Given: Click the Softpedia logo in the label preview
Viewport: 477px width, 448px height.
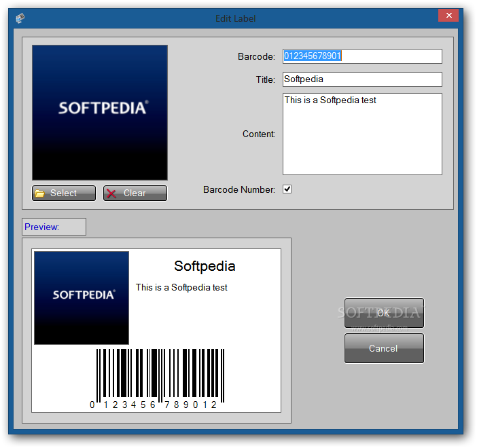Looking at the screenshot, I should (x=82, y=298).
